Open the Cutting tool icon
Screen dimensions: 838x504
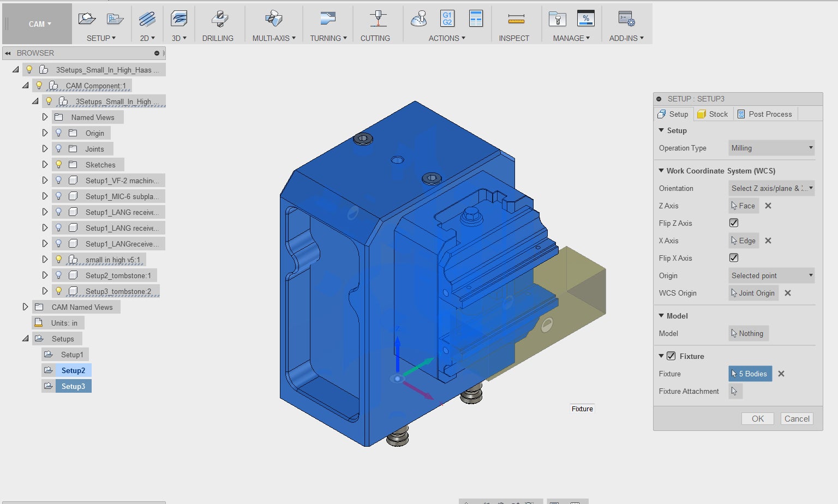pyautogui.click(x=377, y=20)
